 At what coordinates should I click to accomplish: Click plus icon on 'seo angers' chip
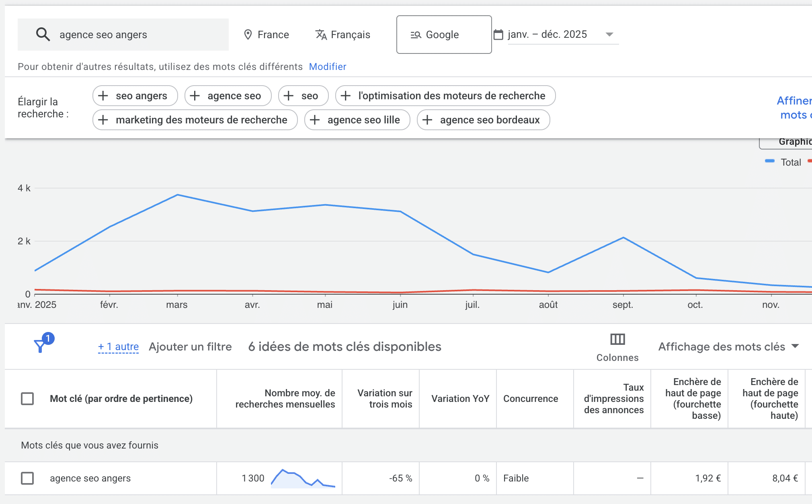click(x=103, y=96)
